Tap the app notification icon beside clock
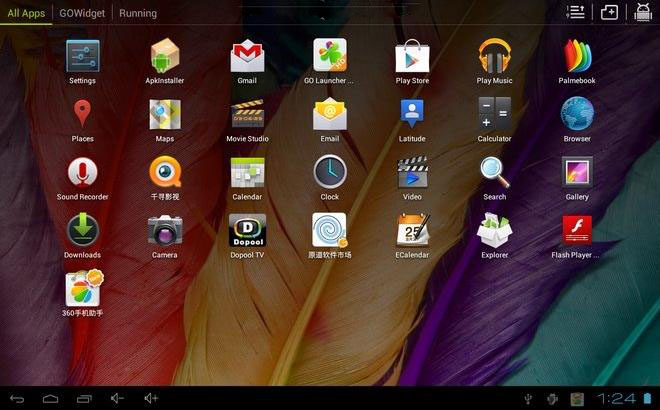 pyautogui.click(x=577, y=399)
